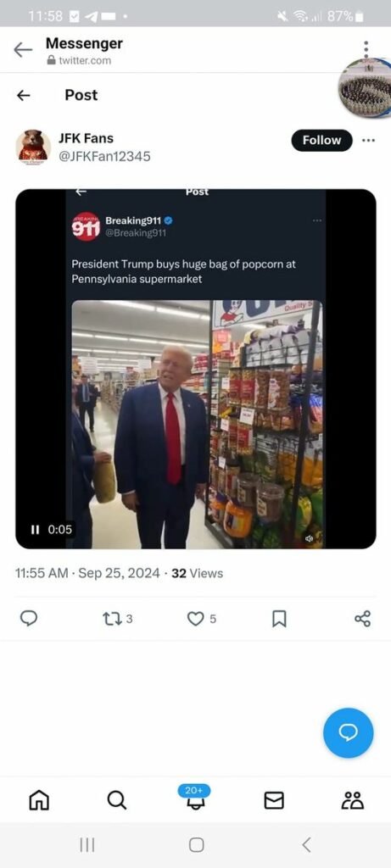Open Notifications bell with 20+ badge
The image size is (391, 868).
pyautogui.click(x=194, y=797)
